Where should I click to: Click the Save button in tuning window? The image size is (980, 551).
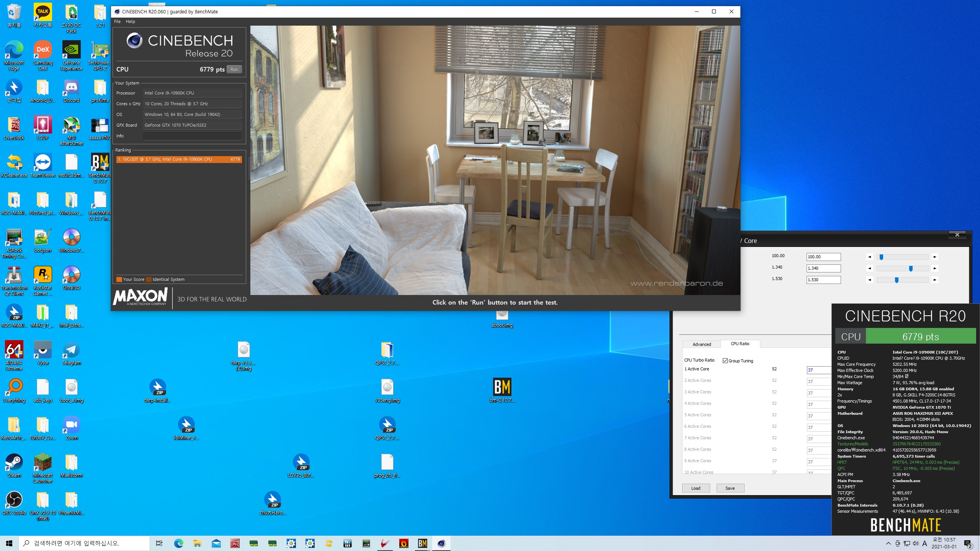[730, 488]
